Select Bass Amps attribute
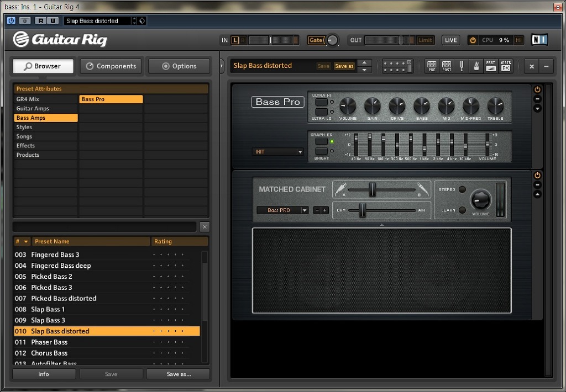The height and width of the screenshot is (392, 566). click(x=46, y=118)
